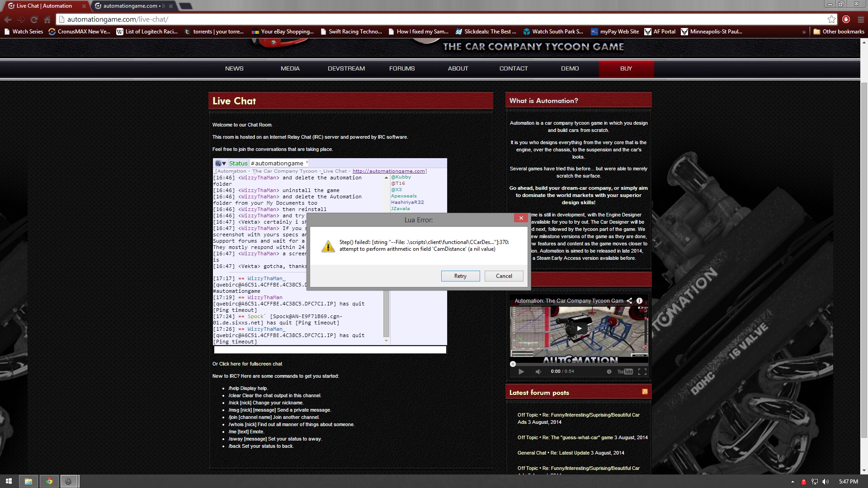The width and height of the screenshot is (868, 488).
Task: Open File Explorer from the taskbar
Action: [28, 481]
